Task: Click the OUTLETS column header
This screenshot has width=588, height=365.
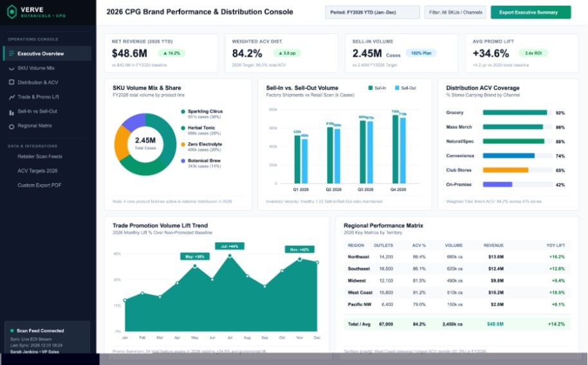Action: click(x=383, y=245)
